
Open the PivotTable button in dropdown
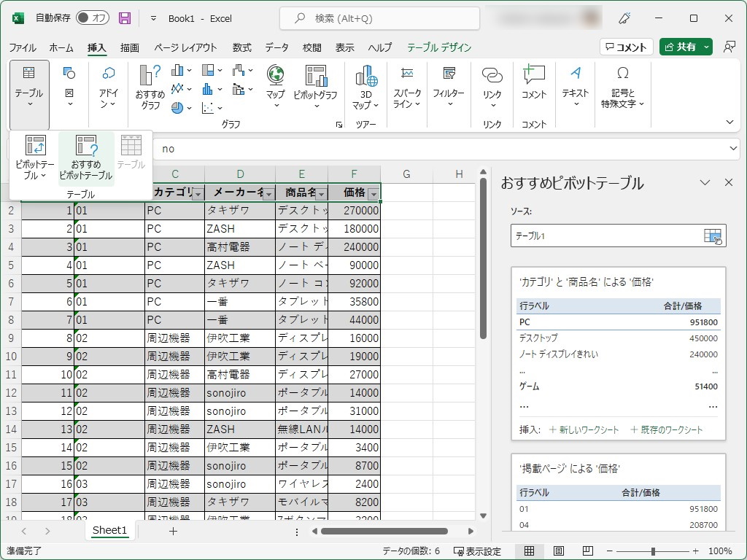[x=35, y=157]
